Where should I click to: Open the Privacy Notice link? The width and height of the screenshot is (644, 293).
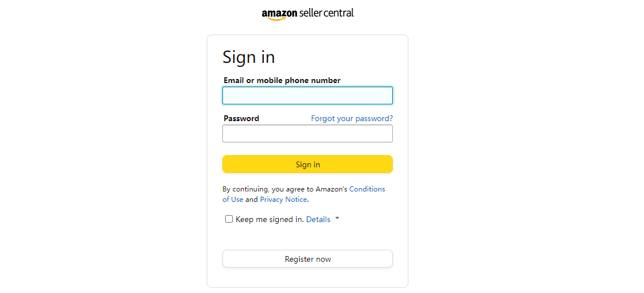(x=283, y=200)
